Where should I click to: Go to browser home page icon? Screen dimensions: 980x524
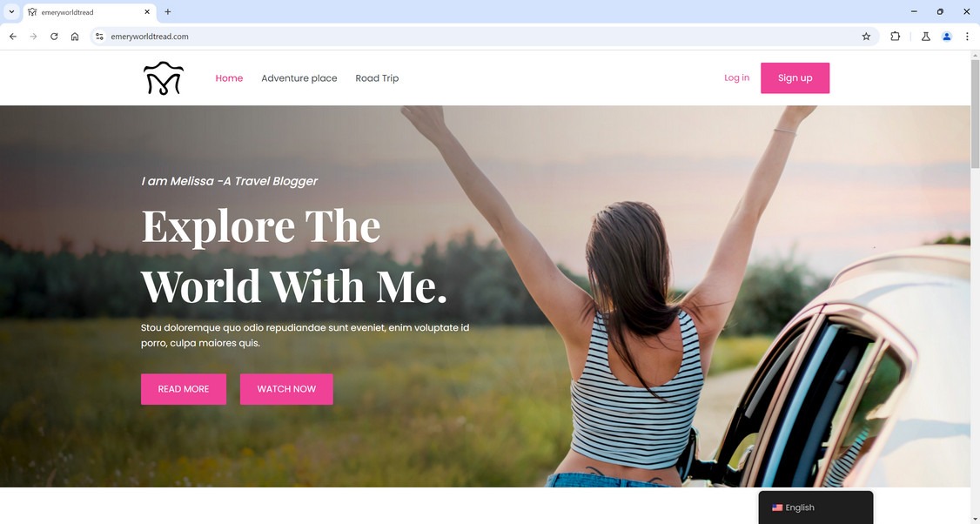(x=75, y=37)
